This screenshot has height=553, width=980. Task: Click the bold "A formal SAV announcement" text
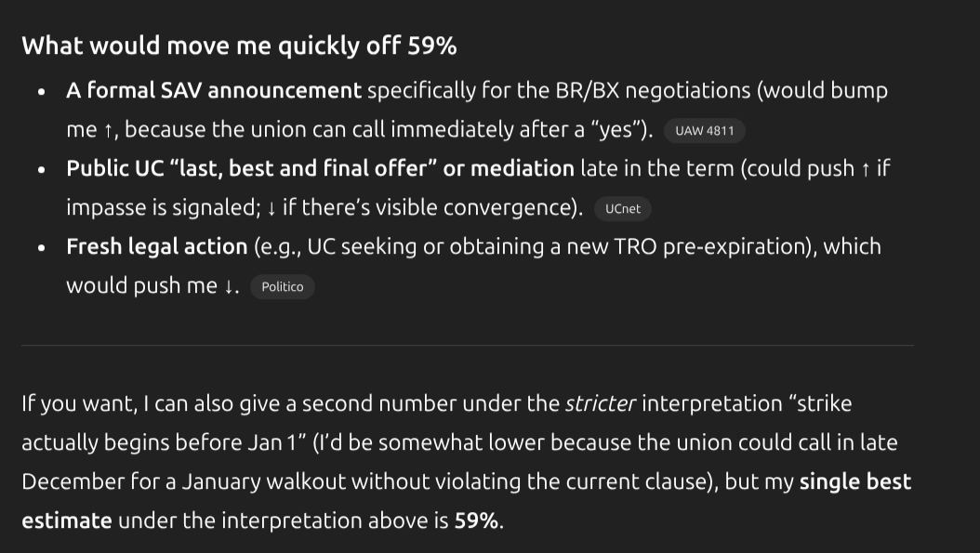[x=213, y=91]
